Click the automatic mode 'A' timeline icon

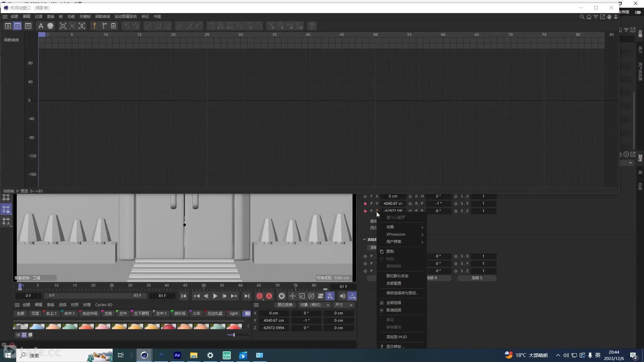click(41, 26)
